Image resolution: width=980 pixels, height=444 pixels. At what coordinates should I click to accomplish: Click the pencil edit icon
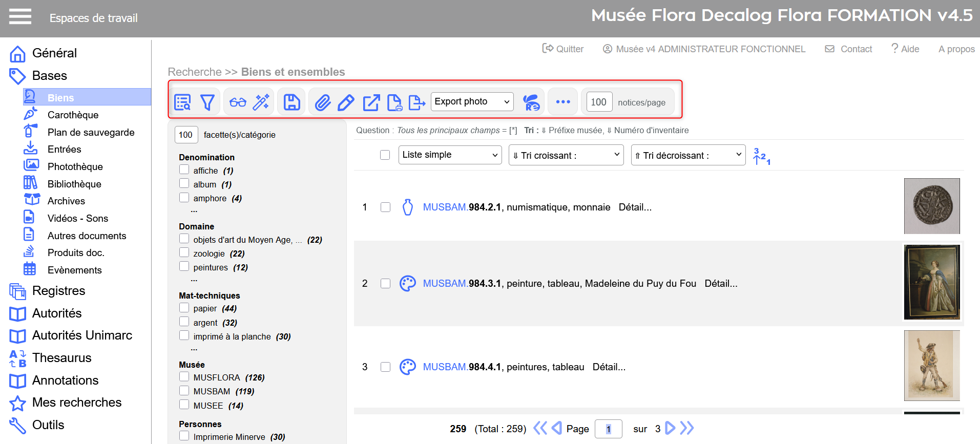pos(346,102)
